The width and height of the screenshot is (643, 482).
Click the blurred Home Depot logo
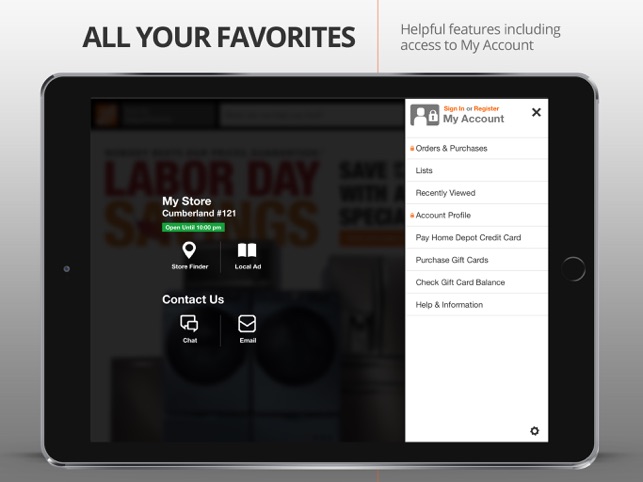106,114
